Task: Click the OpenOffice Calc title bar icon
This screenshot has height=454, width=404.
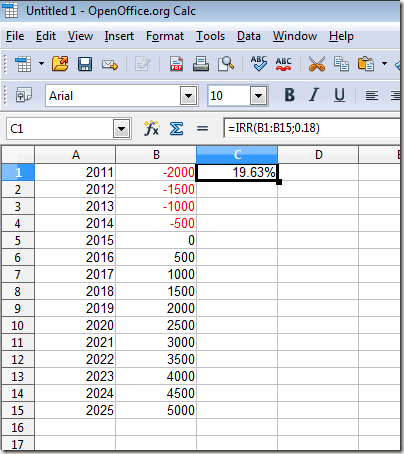Action: 11,10
